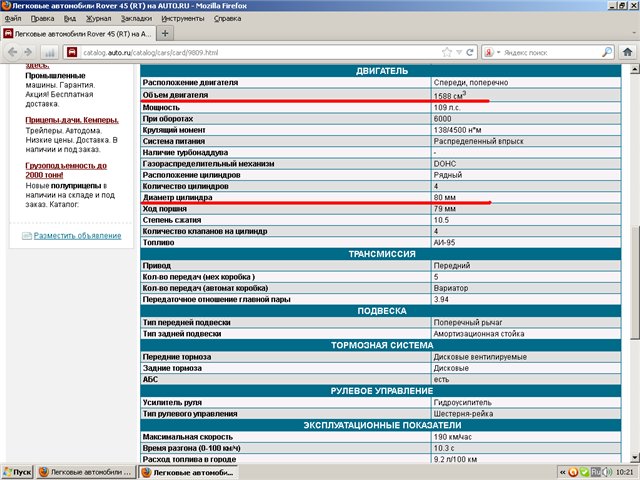Click the Rover 45 tab favicon

click(x=8, y=33)
